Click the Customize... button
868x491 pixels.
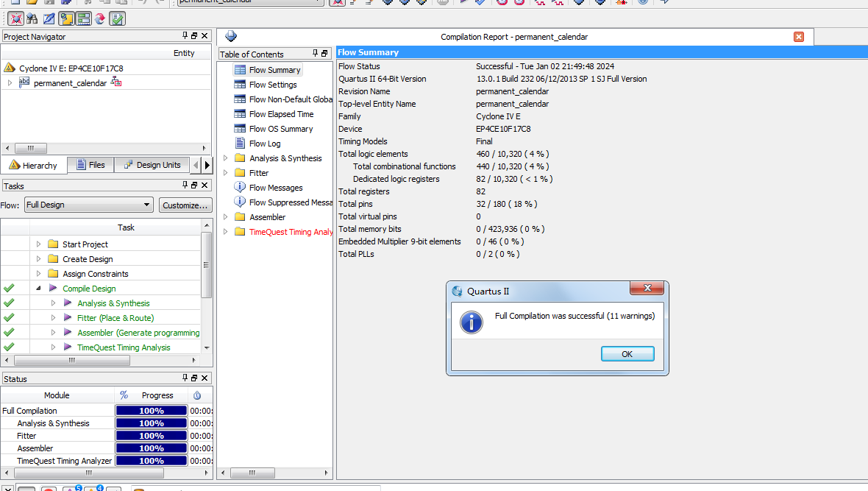(x=185, y=205)
